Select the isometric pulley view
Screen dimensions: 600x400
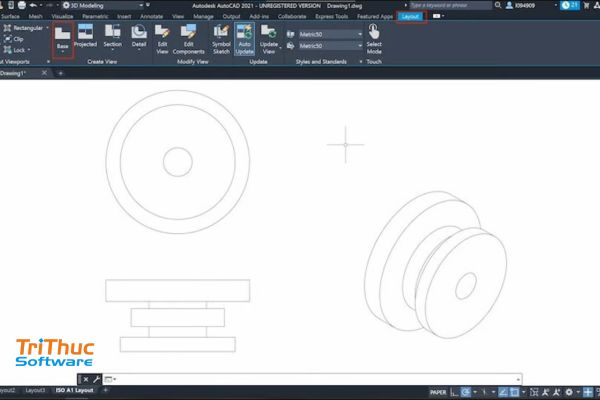point(435,264)
